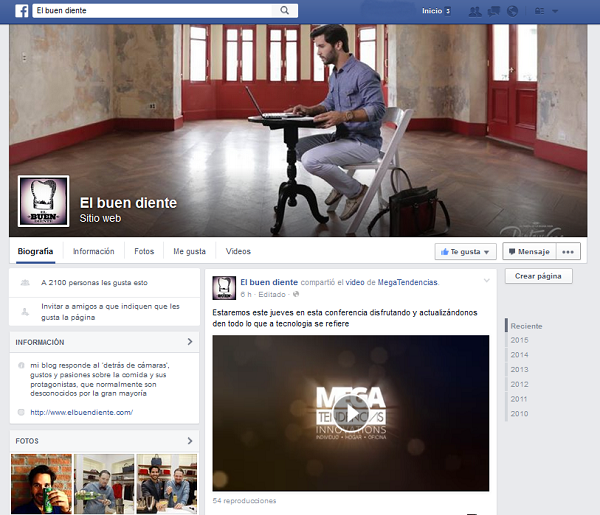
Task: Click Inicio in the top bar
Action: click(432, 11)
